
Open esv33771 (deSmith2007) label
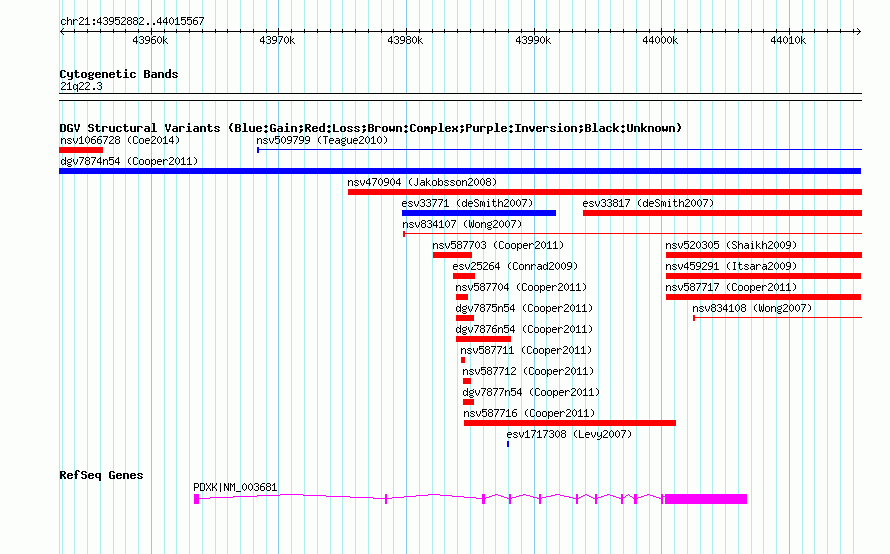467,203
